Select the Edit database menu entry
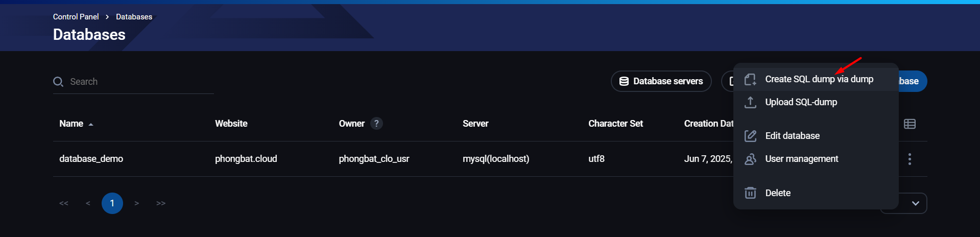980x237 pixels. coord(792,136)
